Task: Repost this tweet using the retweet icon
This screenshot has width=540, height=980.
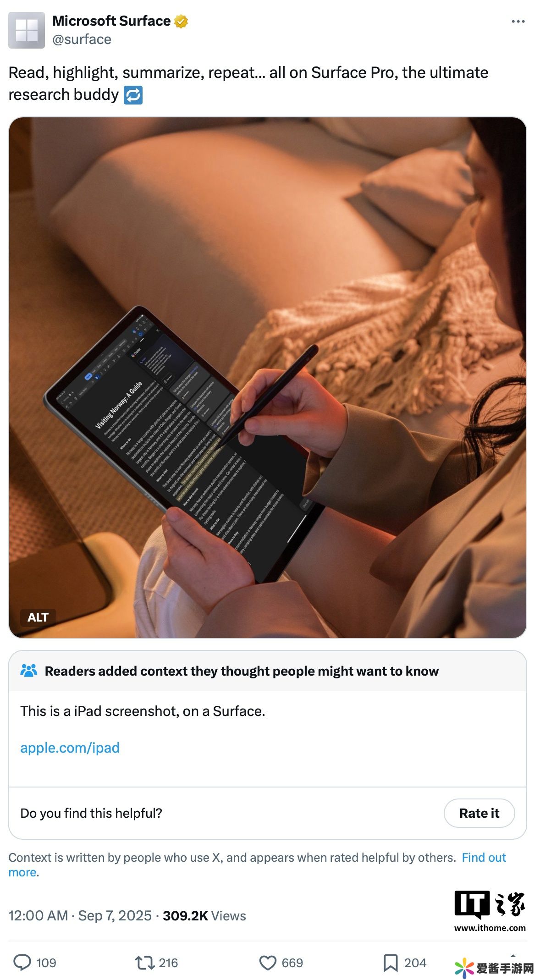Action: tap(145, 963)
